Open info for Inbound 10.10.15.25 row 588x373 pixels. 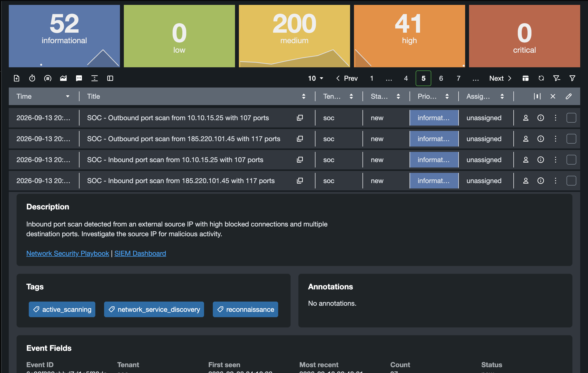pyautogui.click(x=541, y=160)
